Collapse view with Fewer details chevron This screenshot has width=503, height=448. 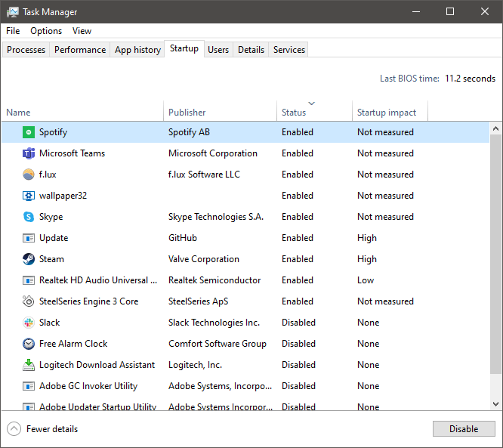click(x=14, y=429)
